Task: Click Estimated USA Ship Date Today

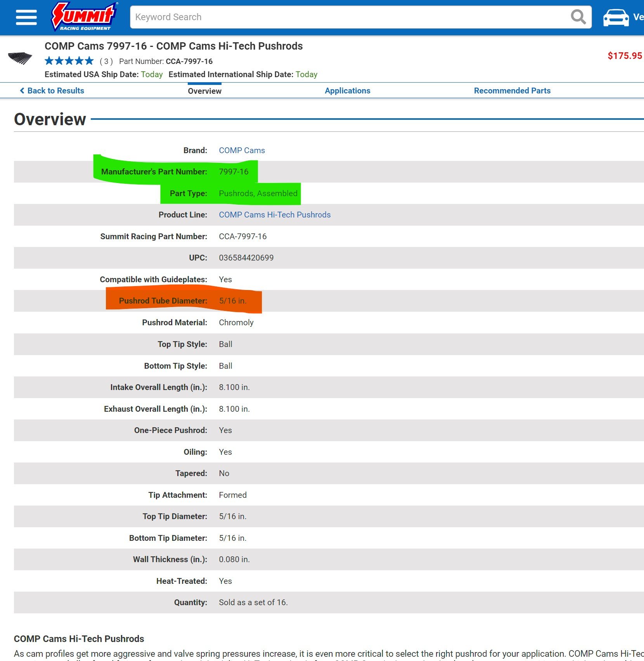Action: pyautogui.click(x=152, y=74)
